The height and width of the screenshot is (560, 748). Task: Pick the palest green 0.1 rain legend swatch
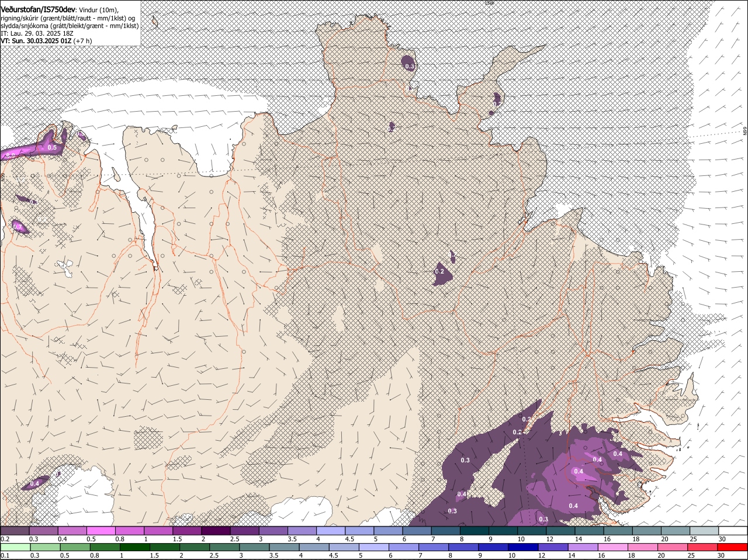click(x=15, y=547)
